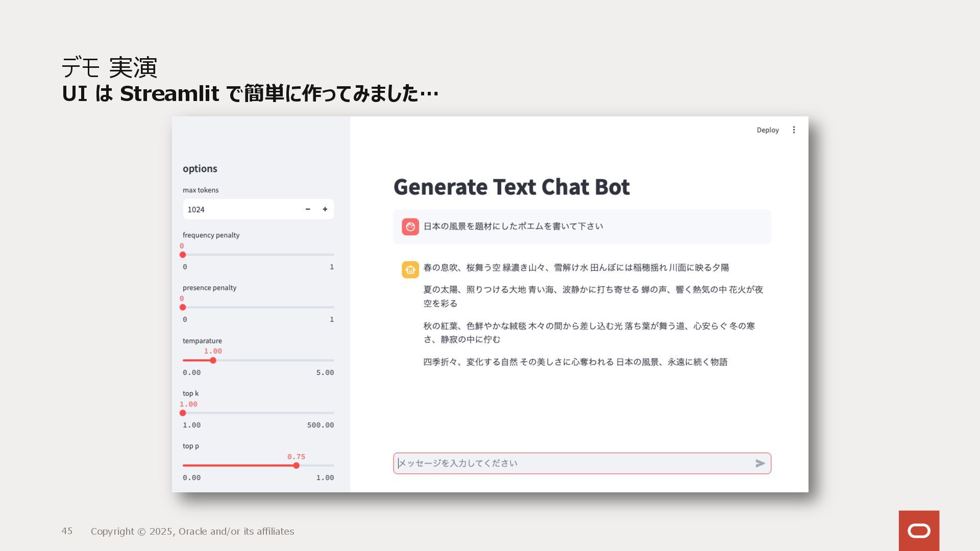Click the options sidebar heading
Viewport: 980px width, 551px height.
(x=200, y=168)
